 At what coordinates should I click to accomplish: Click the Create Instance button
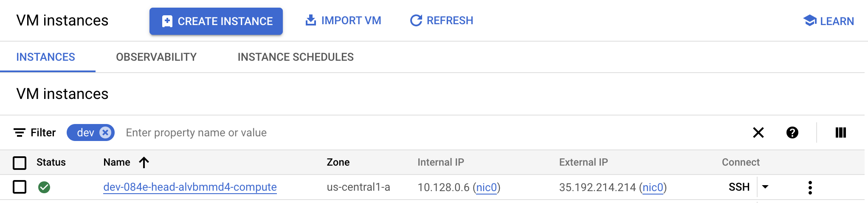click(x=216, y=21)
